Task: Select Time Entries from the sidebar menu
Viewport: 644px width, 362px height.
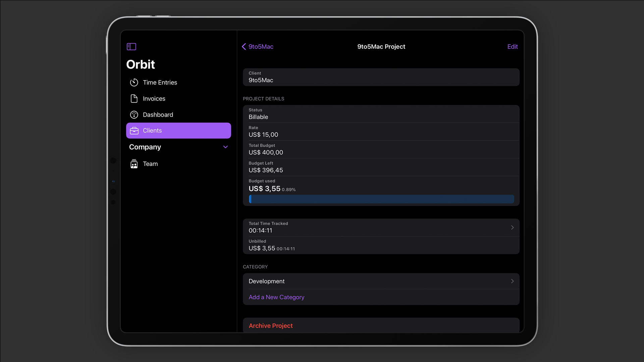Action: tap(160, 82)
